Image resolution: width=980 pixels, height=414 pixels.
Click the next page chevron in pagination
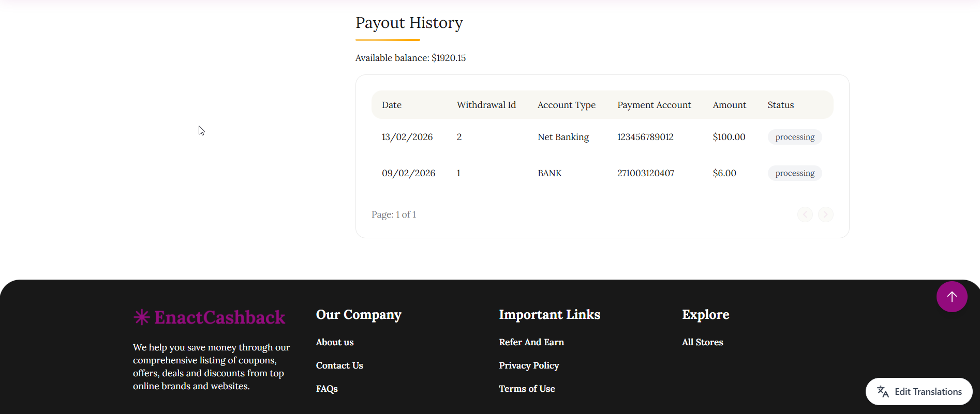tap(826, 214)
